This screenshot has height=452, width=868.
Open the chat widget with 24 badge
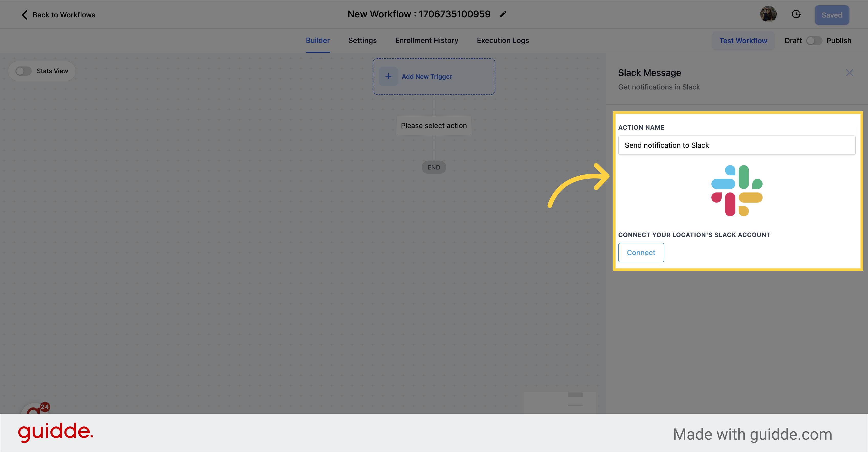click(35, 409)
